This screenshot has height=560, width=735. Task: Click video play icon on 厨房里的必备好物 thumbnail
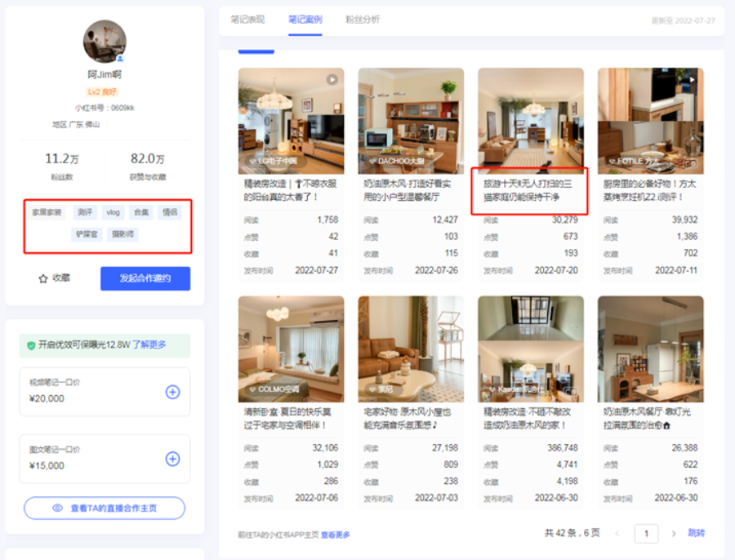pos(692,80)
